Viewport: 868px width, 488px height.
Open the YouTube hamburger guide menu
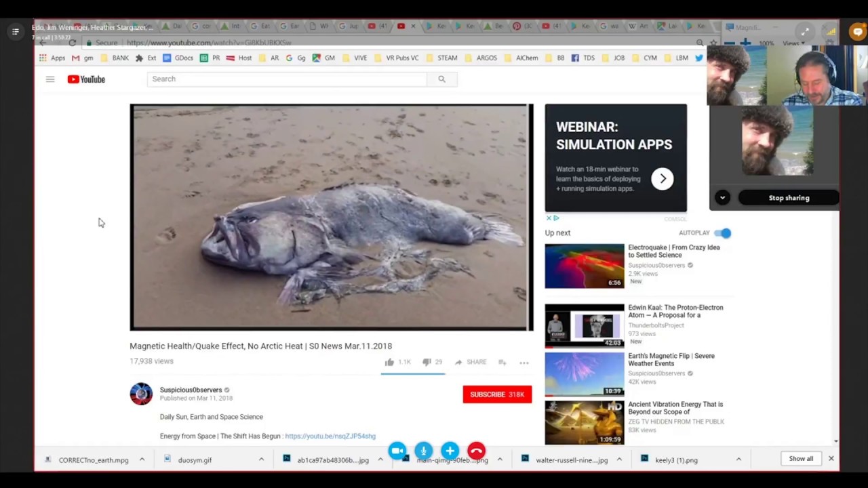[50, 79]
